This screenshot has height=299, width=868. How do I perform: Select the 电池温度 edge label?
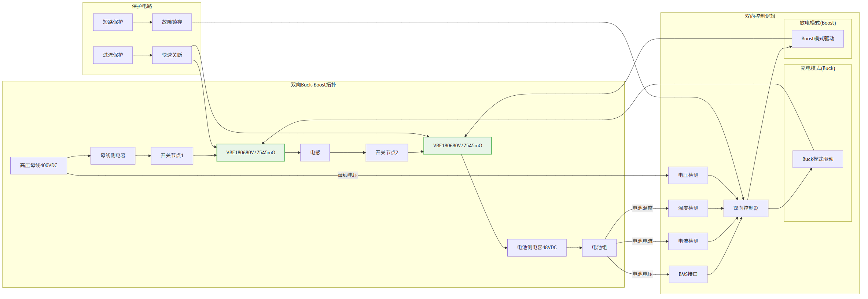click(643, 208)
